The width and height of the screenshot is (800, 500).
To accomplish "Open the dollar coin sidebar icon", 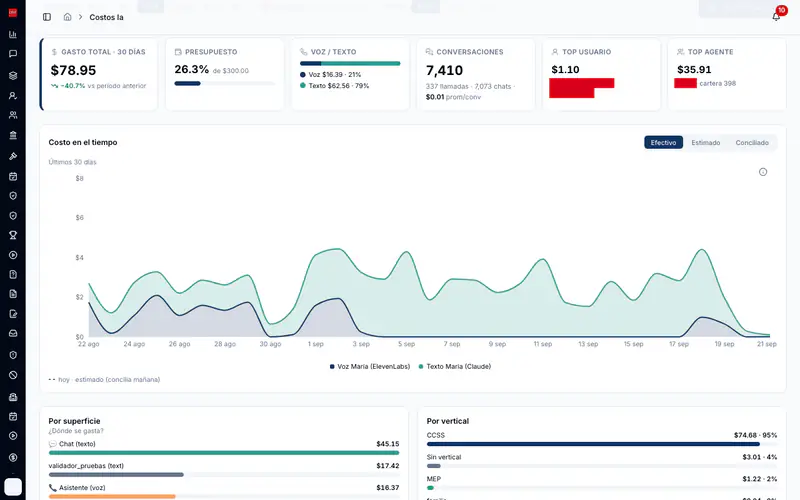I will [x=13, y=458].
